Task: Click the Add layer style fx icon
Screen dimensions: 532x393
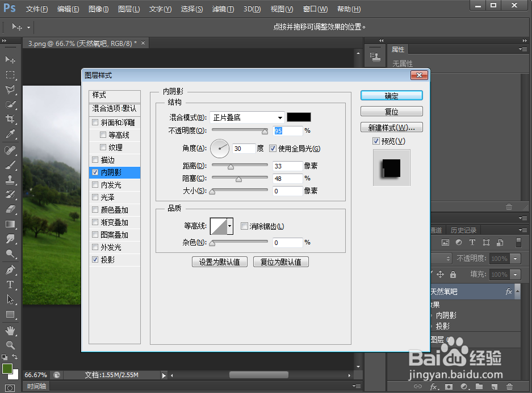Action: tap(434, 386)
